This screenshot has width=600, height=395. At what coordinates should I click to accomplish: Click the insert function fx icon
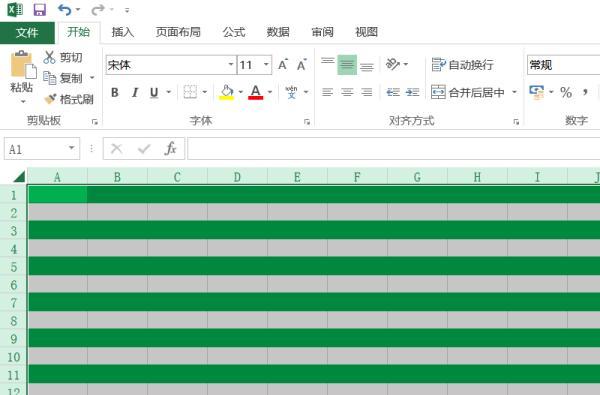[x=170, y=149]
